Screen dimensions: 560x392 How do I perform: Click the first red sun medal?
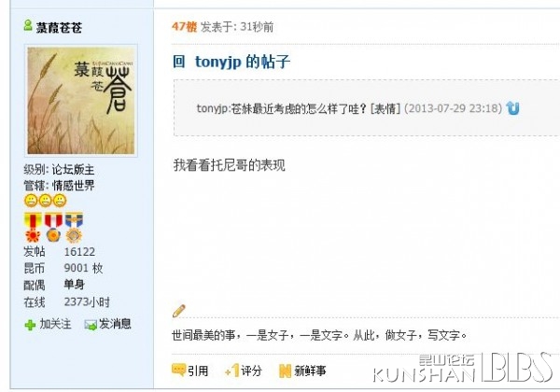click(x=33, y=228)
